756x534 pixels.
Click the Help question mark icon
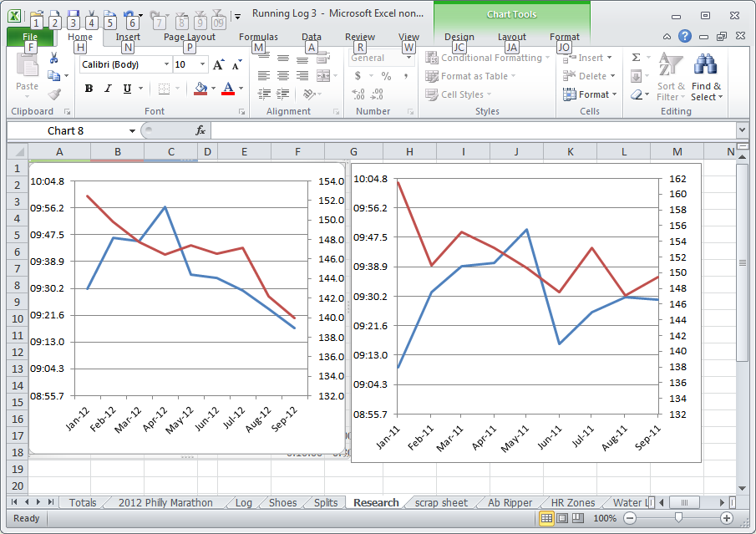pos(685,37)
